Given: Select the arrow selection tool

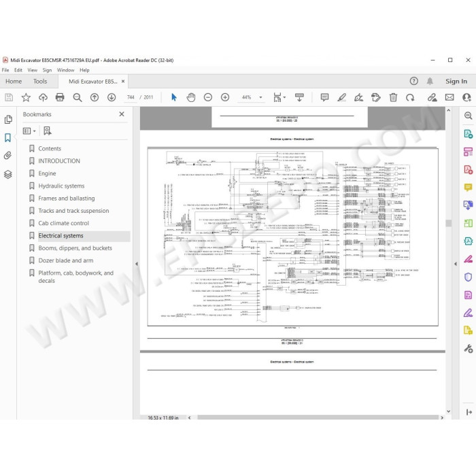Looking at the screenshot, I should (x=173, y=97).
